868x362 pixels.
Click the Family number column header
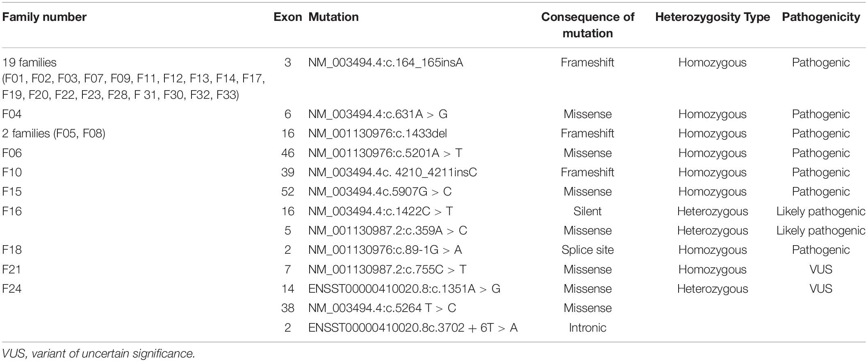pos(44,17)
